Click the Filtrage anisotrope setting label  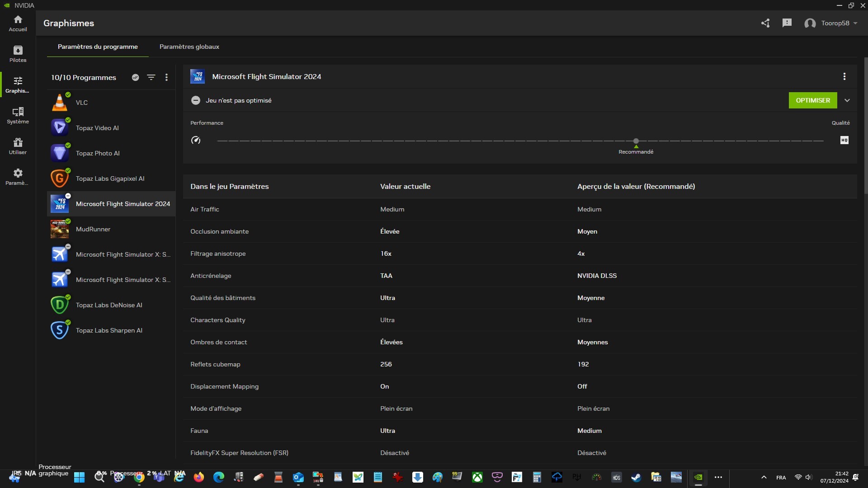point(218,253)
